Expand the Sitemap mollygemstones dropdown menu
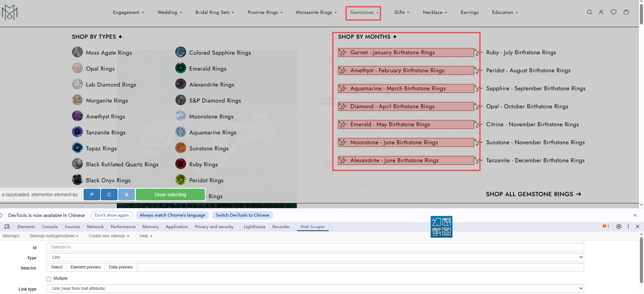 click(x=54, y=236)
